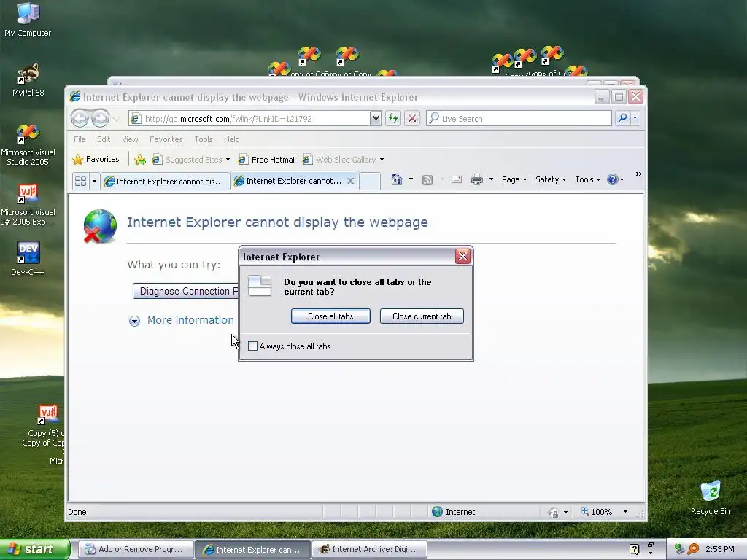Image resolution: width=747 pixels, height=560 pixels.
Task: Open the View menu
Action: point(130,139)
